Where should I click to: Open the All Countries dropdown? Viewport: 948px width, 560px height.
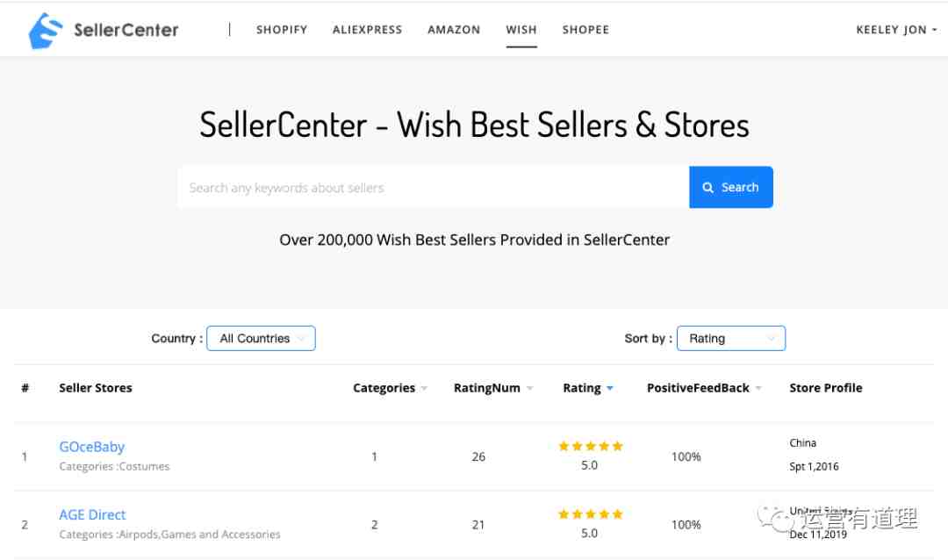[262, 338]
